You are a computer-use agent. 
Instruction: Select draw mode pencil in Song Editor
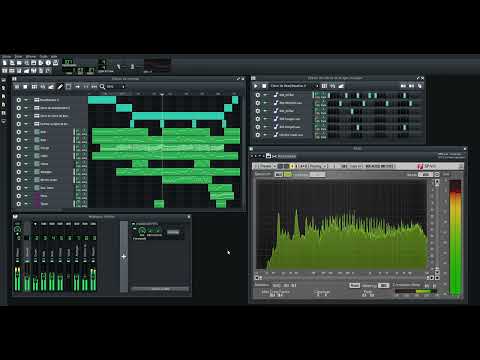coord(60,87)
